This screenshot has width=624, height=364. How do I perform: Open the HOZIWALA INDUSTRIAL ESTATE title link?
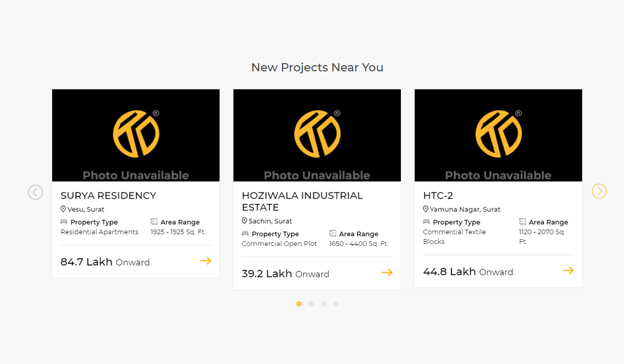302,201
